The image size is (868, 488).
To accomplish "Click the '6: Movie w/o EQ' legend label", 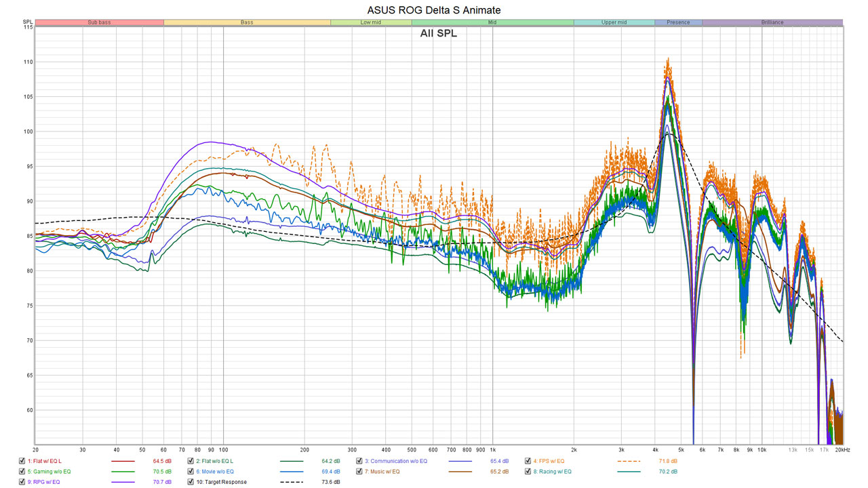I will pyautogui.click(x=215, y=471).
